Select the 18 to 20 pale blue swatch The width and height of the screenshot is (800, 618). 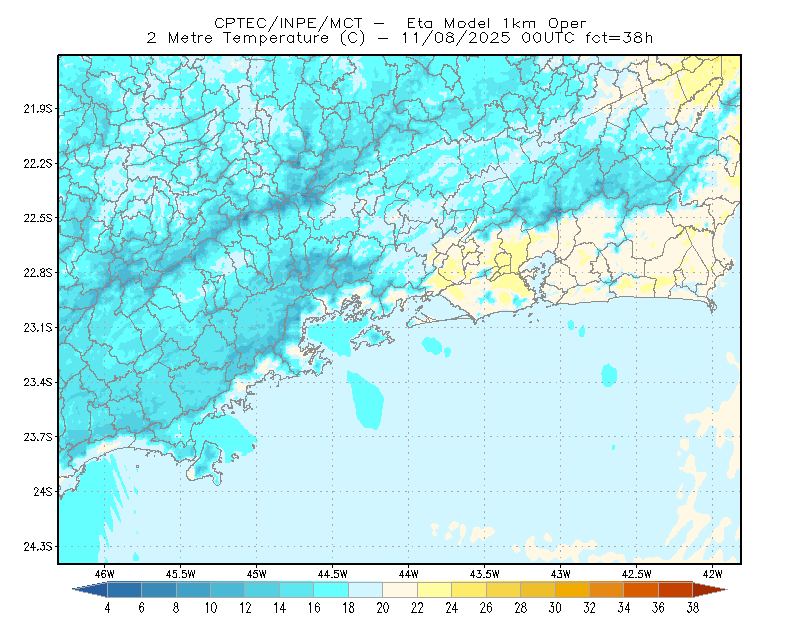point(365,590)
